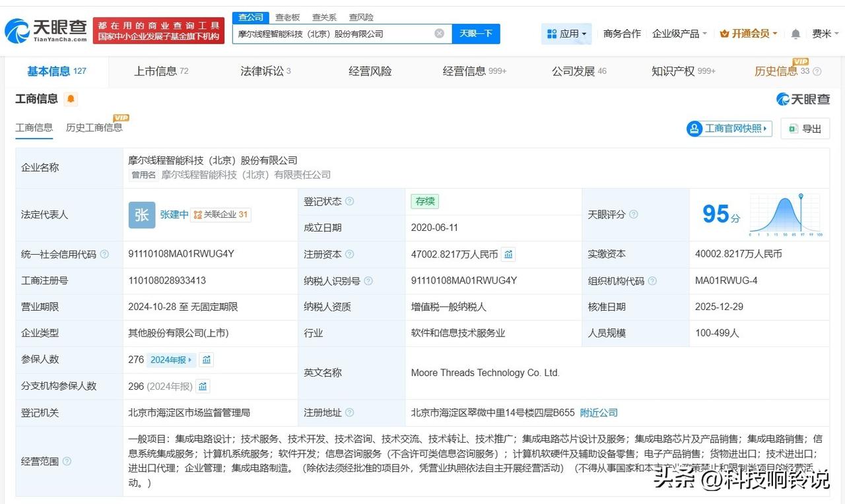Click help icon beside 统一社会信用代码

click(104, 254)
